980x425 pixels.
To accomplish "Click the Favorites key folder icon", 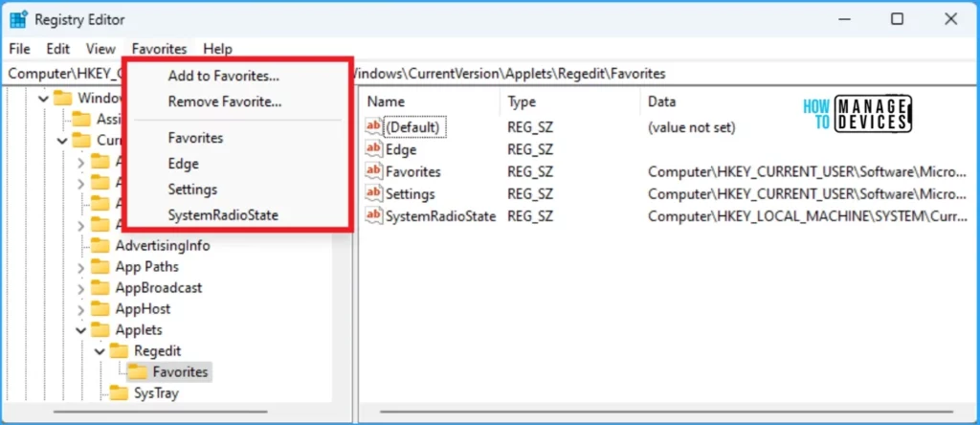I will tap(138, 371).
